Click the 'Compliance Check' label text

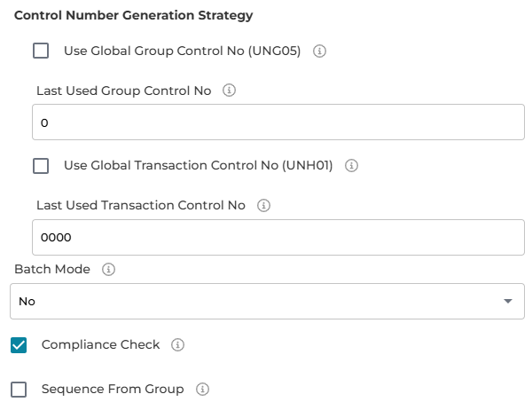click(100, 344)
